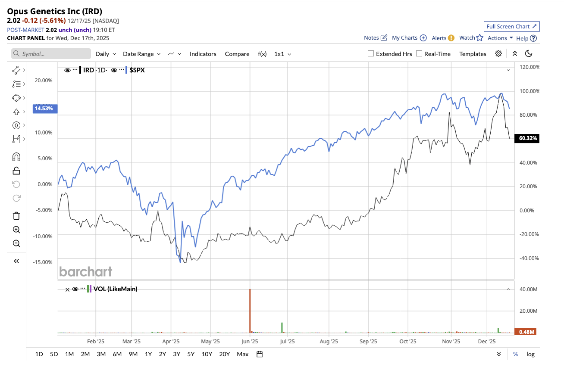This screenshot has height=392, width=564.
Task: Zoom in on the chart
Action: [x=16, y=230]
